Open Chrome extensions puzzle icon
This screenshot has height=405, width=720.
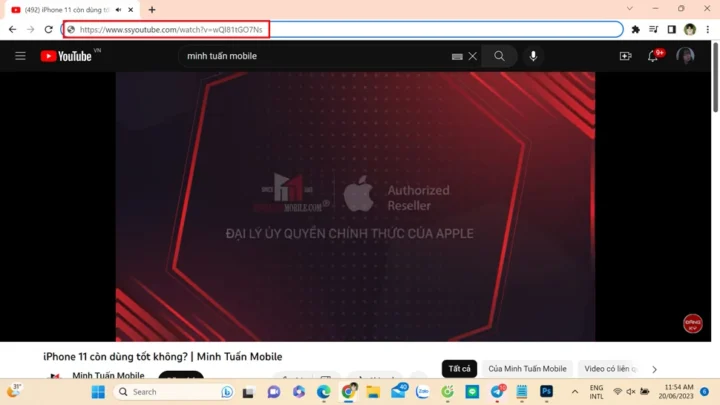(x=636, y=29)
